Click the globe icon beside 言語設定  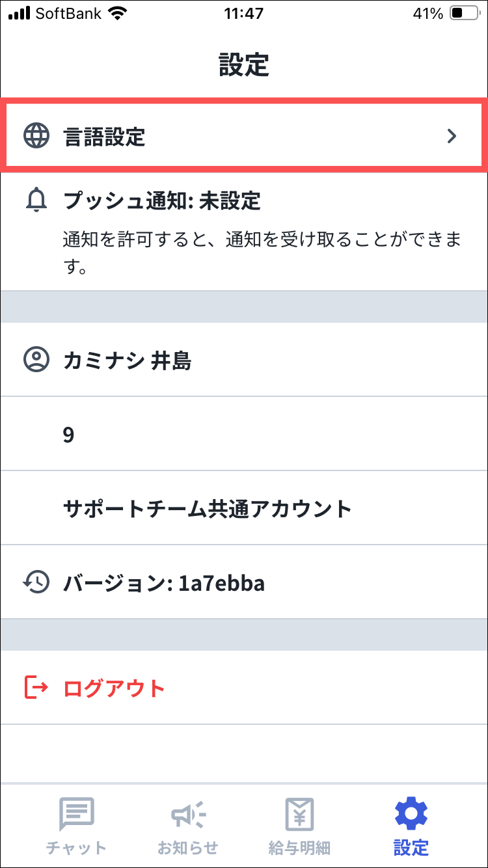click(x=36, y=137)
